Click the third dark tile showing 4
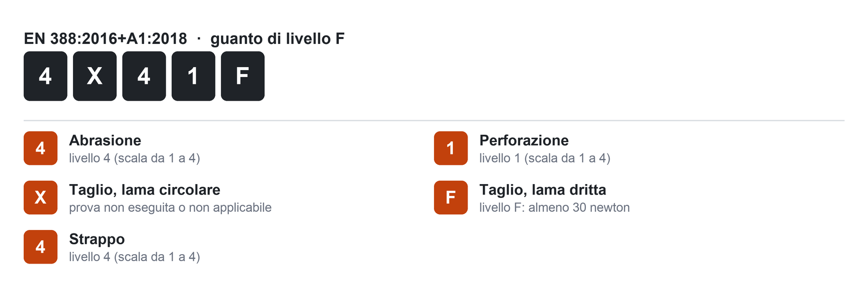Screen dimensions: 868x306 pyautogui.click(x=144, y=76)
